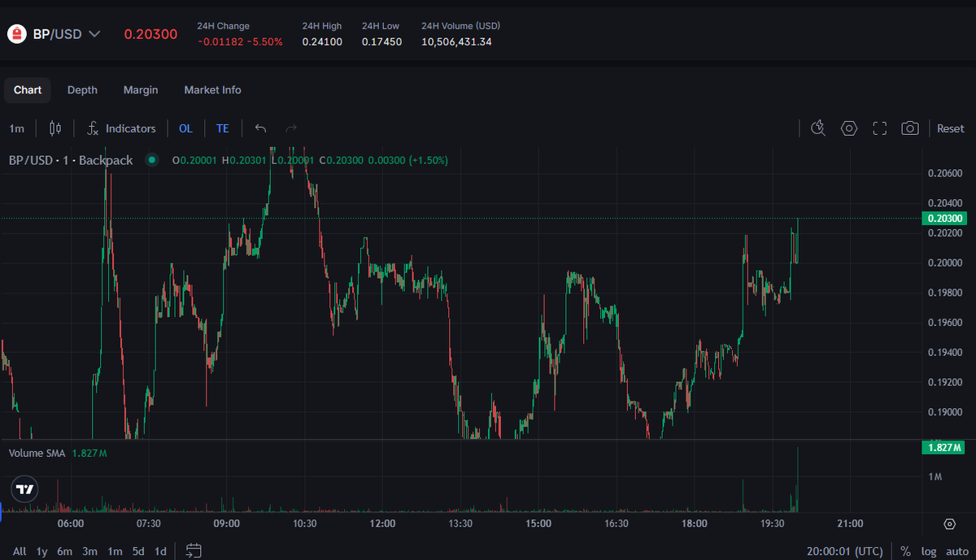Redo the last chart action
976x560 pixels.
coord(291,128)
